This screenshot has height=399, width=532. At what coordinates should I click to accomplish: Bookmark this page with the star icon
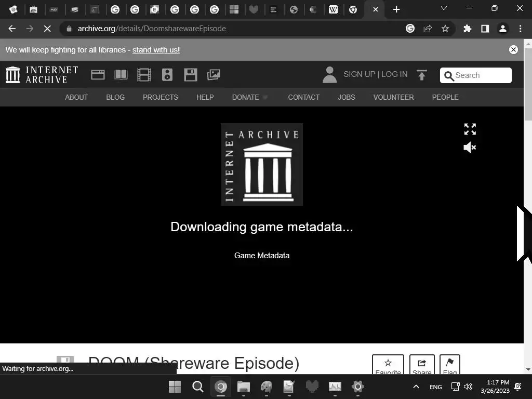point(445,29)
